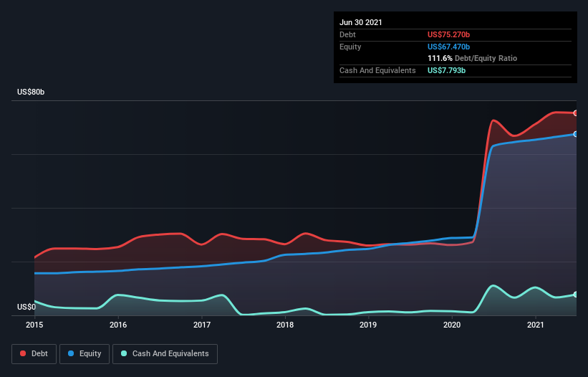Select the 2021 x-axis label
This screenshot has width=588, height=377.
coord(536,325)
